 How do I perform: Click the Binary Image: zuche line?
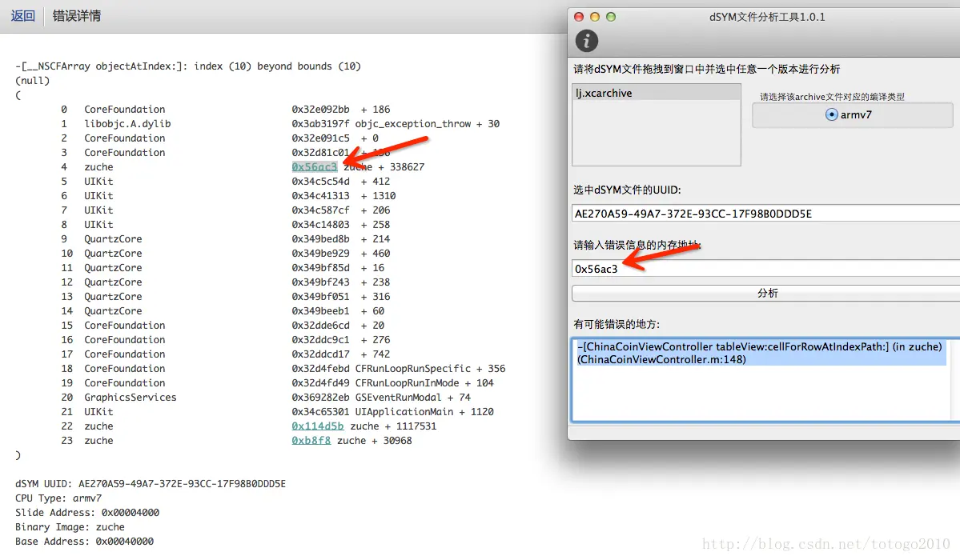(x=70, y=527)
